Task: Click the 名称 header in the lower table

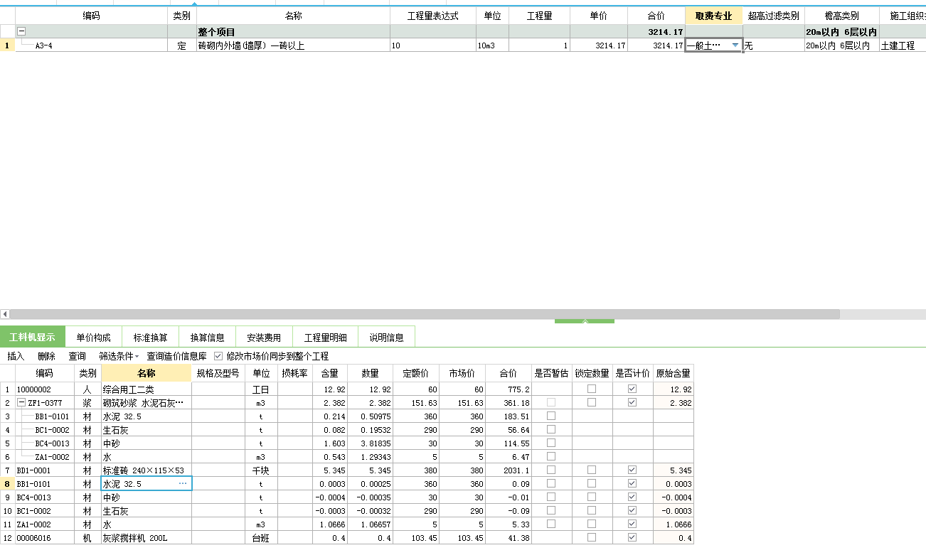Action: tap(147, 373)
